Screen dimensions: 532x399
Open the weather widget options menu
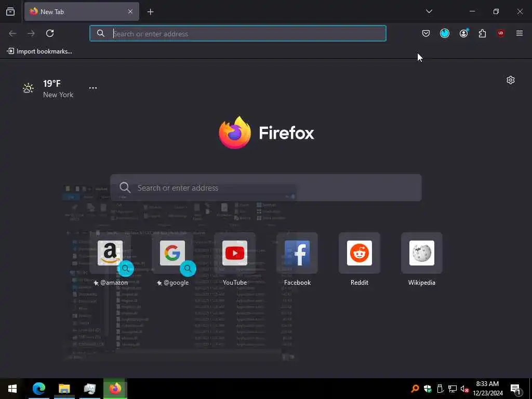[x=93, y=88]
